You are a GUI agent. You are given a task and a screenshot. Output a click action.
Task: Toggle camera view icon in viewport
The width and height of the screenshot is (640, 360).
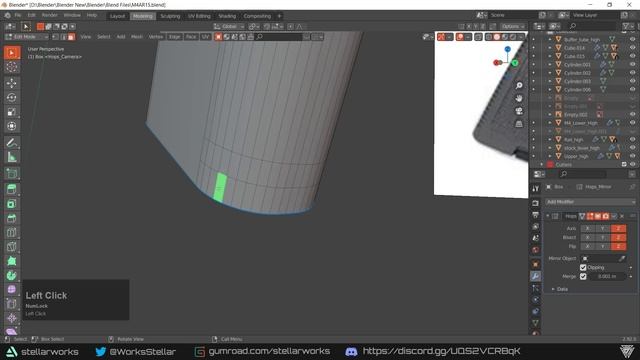[x=519, y=111]
